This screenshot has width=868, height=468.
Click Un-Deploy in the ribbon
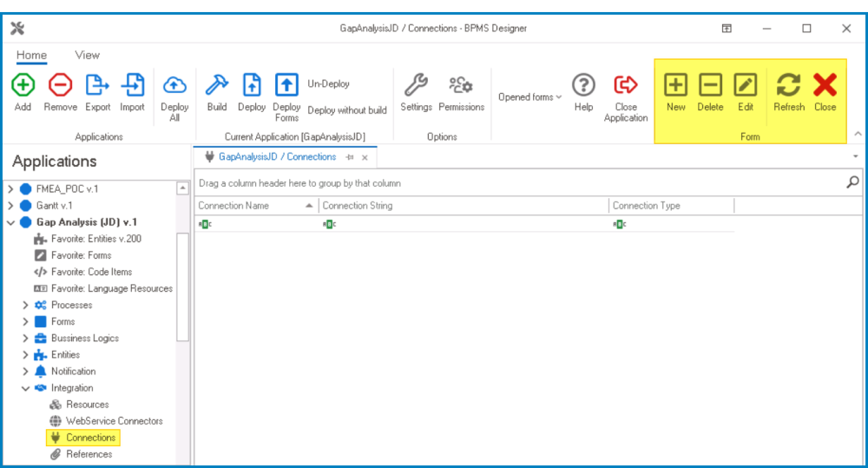tap(328, 83)
